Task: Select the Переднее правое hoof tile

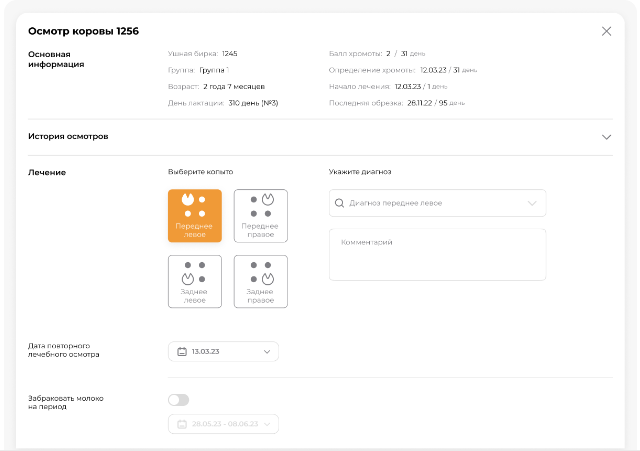Action: point(260,216)
